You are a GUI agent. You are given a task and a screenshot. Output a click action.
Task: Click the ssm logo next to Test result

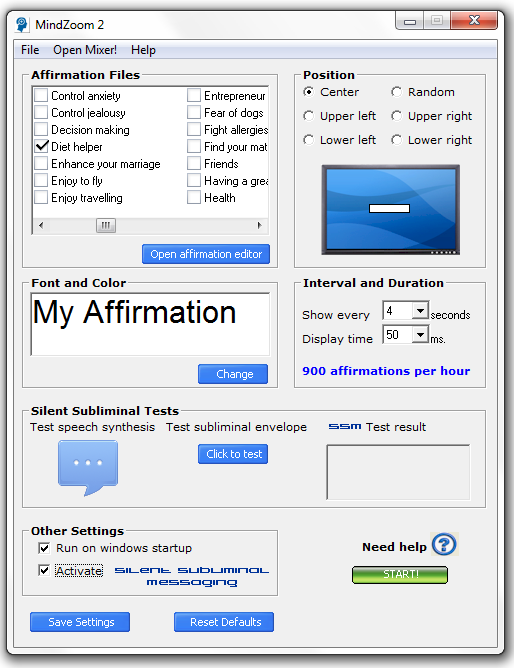(345, 426)
